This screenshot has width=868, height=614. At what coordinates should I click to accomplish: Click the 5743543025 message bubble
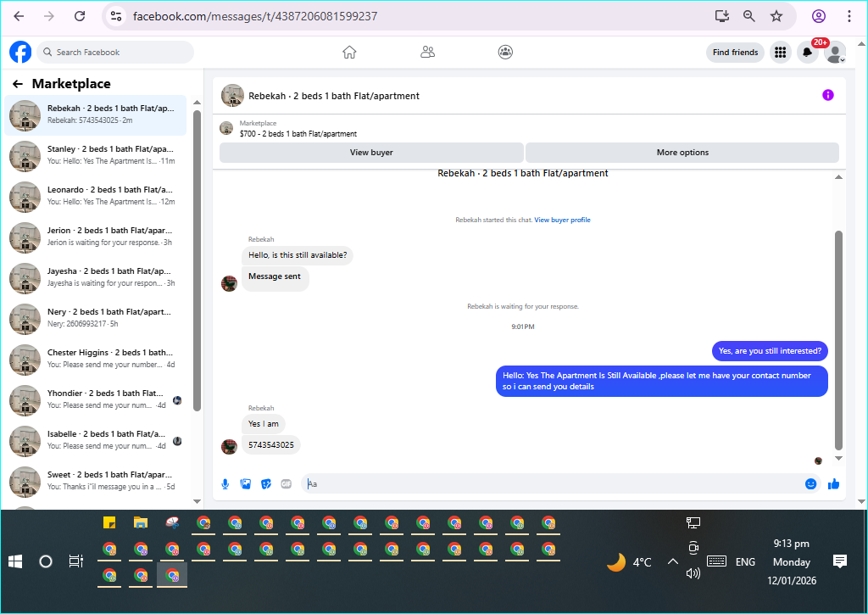tap(270, 445)
